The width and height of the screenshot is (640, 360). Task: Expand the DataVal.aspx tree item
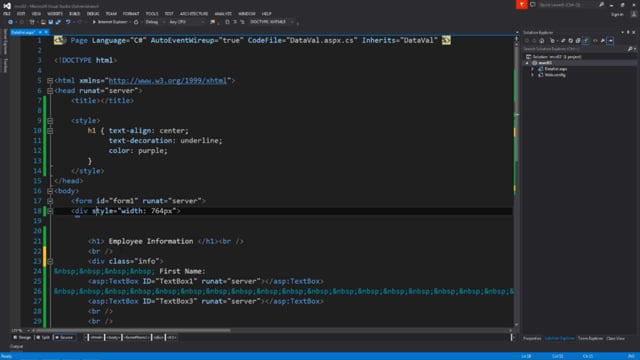pyautogui.click(x=532, y=69)
